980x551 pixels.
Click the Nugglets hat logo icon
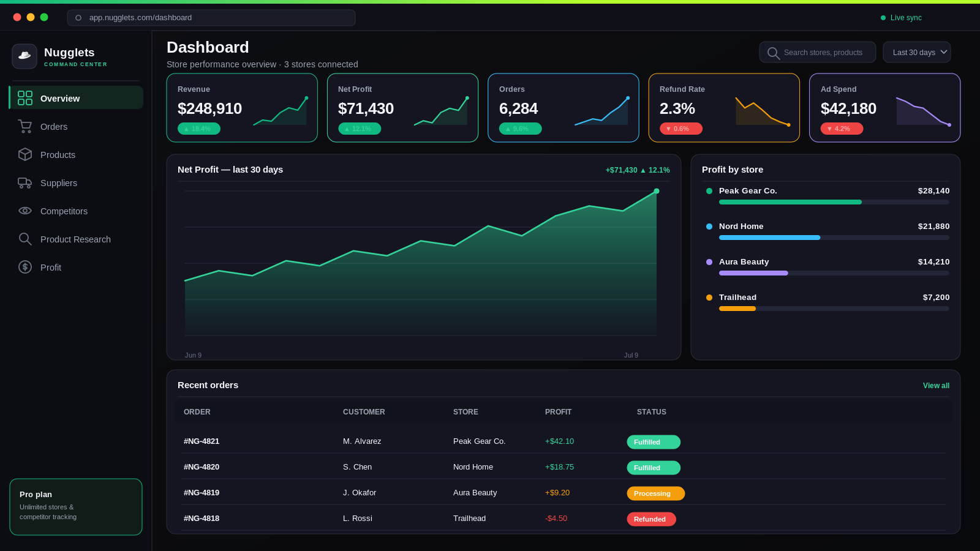24,56
